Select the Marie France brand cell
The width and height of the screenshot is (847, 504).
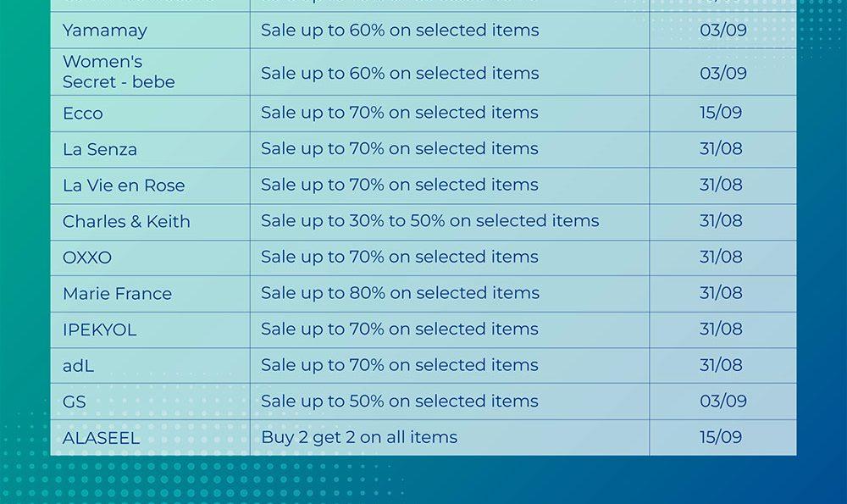click(x=117, y=294)
